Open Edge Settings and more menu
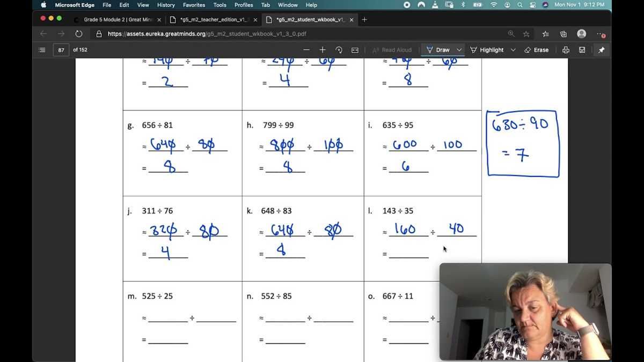644x362 pixels. click(x=601, y=34)
